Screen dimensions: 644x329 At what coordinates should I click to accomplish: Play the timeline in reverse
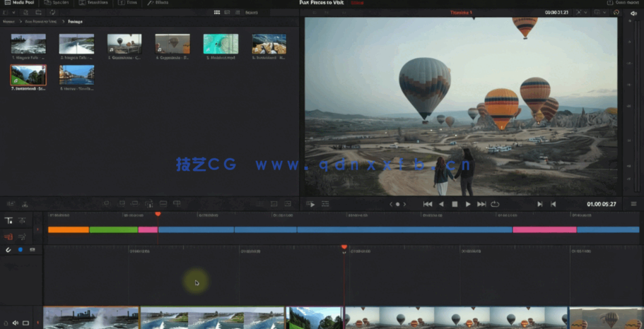pos(441,204)
